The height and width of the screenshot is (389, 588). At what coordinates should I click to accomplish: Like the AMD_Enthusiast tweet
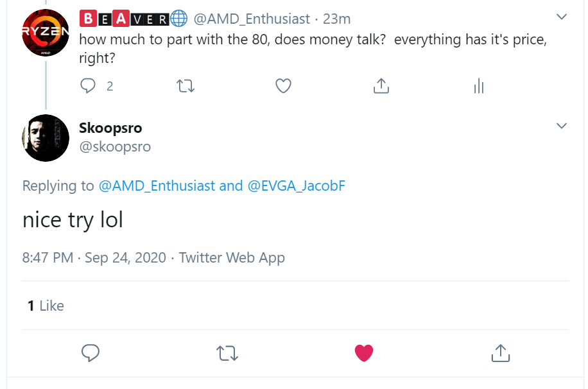pos(283,86)
